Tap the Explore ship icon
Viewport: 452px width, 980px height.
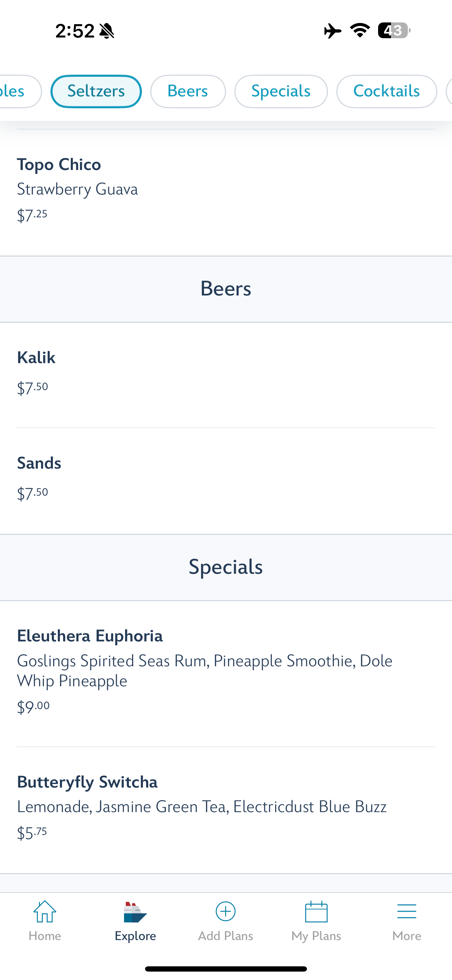[x=135, y=912]
